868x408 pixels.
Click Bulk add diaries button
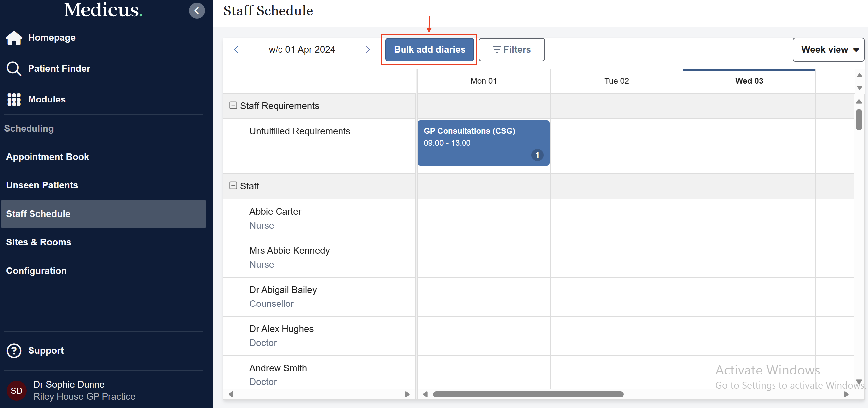tap(429, 49)
